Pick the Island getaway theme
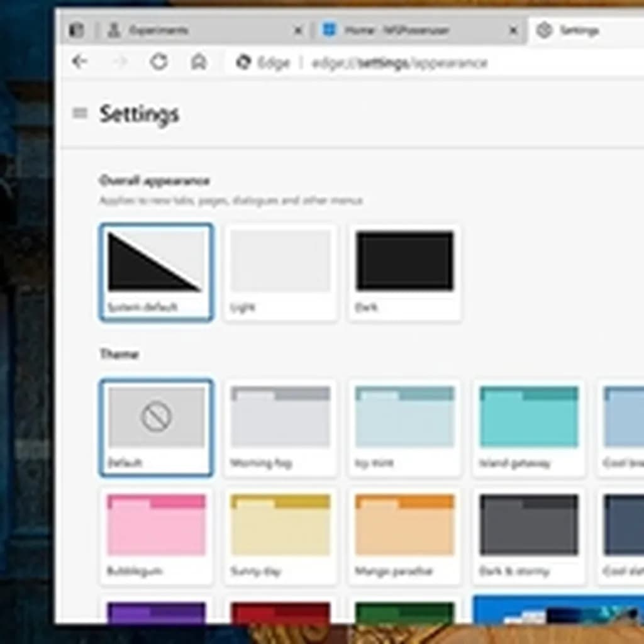 (x=528, y=428)
